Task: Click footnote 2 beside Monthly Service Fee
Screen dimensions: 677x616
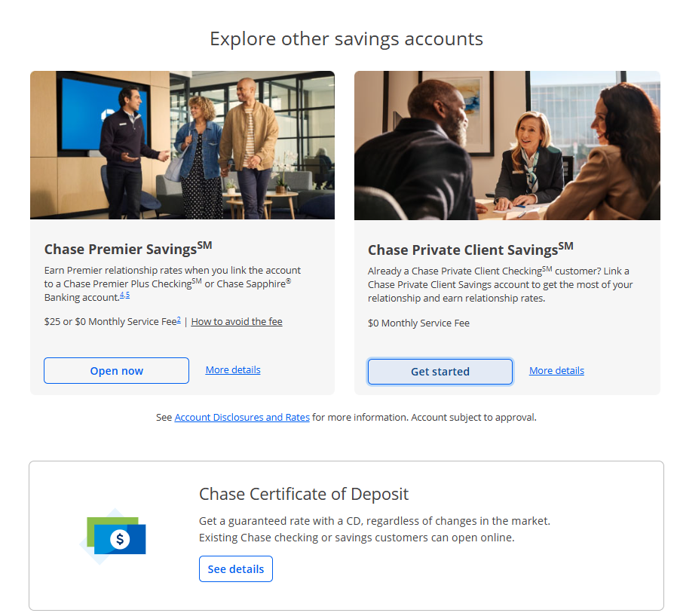Action: 179,320
